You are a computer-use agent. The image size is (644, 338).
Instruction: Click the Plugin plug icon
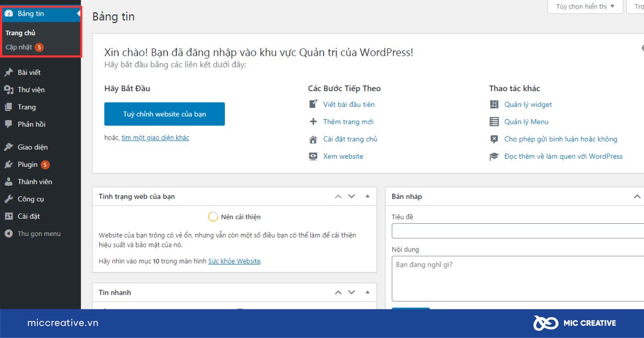pyautogui.click(x=9, y=164)
